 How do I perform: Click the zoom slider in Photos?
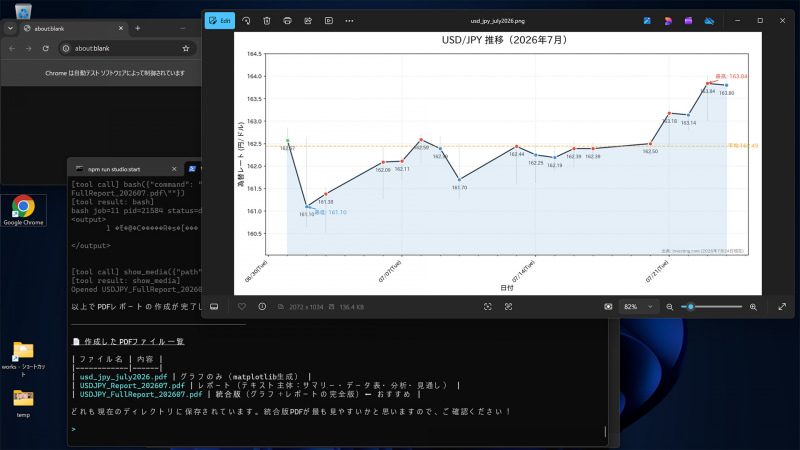pyautogui.click(x=712, y=307)
